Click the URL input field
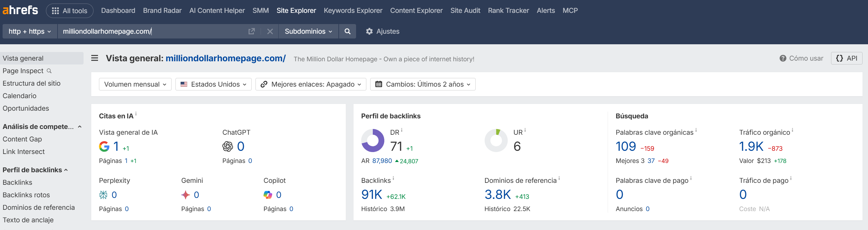Viewport: 868px width, 230px height. [152, 31]
